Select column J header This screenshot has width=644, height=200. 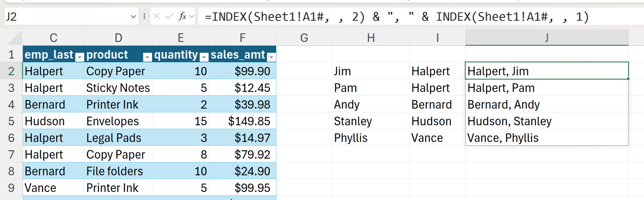(547, 38)
